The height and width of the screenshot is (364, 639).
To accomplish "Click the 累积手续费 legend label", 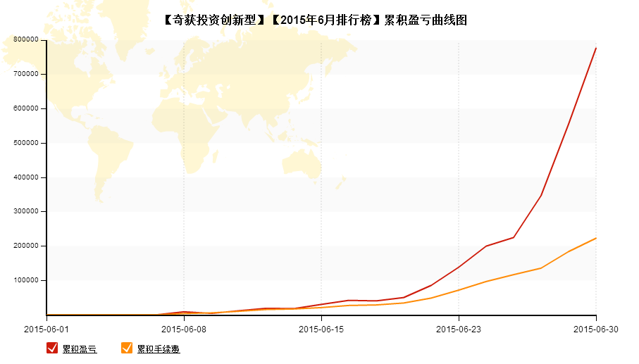I will coord(158,349).
